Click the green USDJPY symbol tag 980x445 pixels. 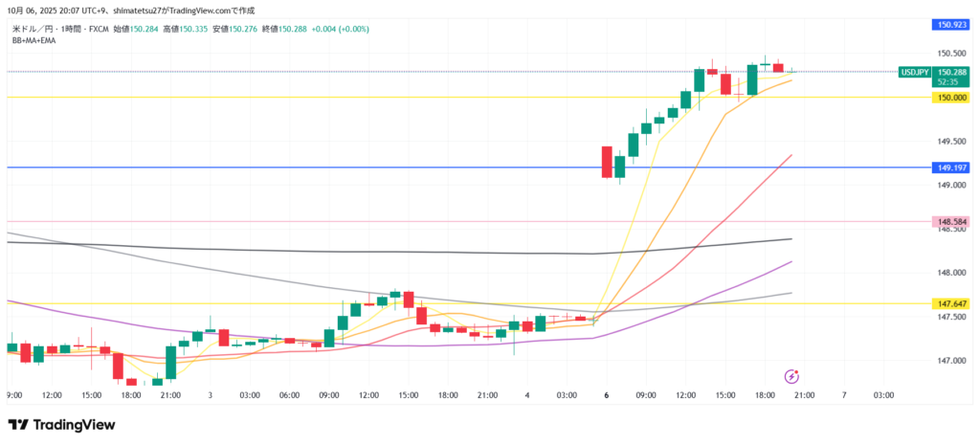pyautogui.click(x=914, y=72)
